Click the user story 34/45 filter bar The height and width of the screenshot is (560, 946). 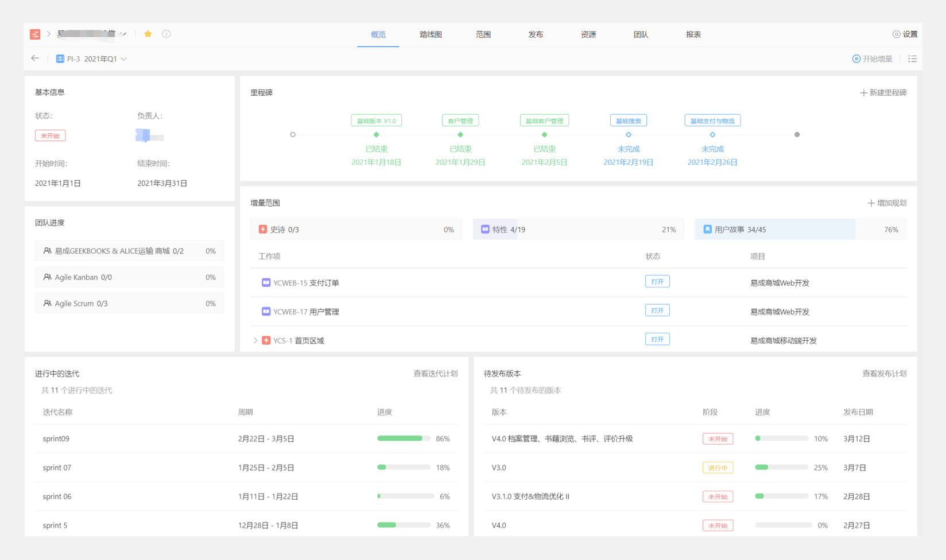(800, 230)
